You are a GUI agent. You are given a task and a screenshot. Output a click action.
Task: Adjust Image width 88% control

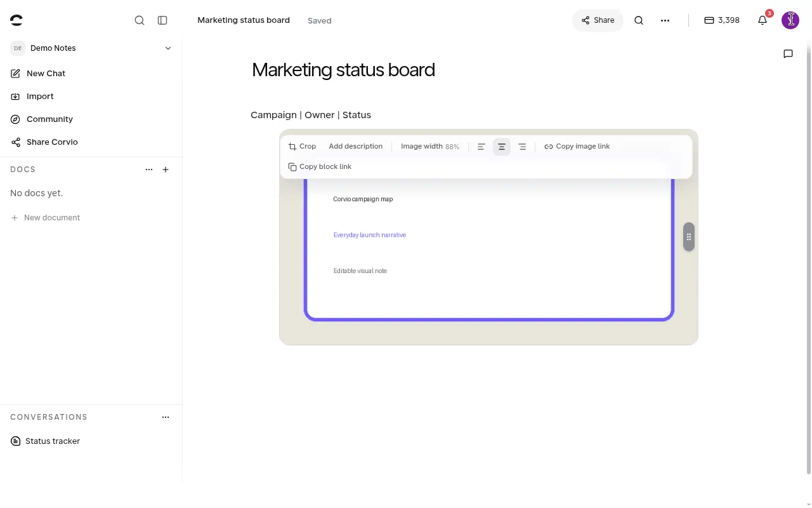click(x=430, y=147)
